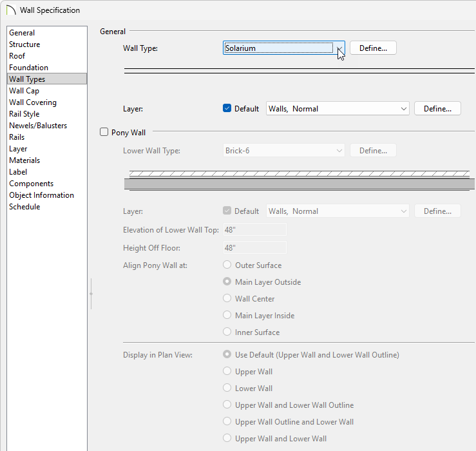
Task: Open the Materials panel
Action: pyautogui.click(x=24, y=160)
